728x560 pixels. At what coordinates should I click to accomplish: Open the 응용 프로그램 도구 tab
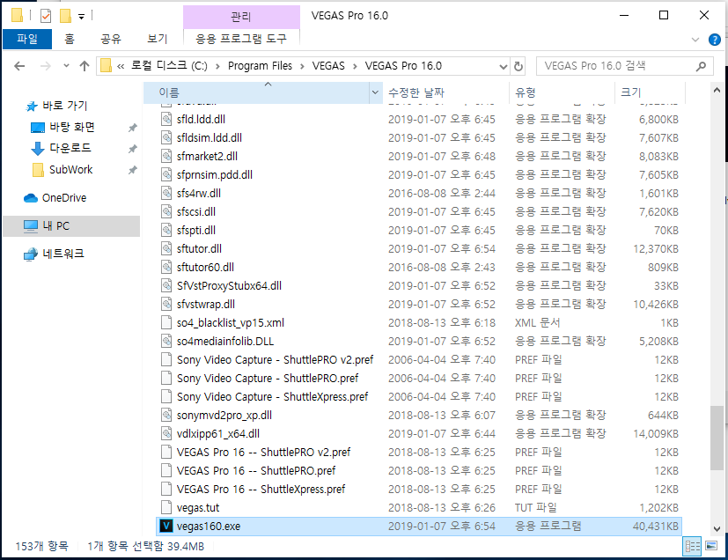pyautogui.click(x=241, y=39)
